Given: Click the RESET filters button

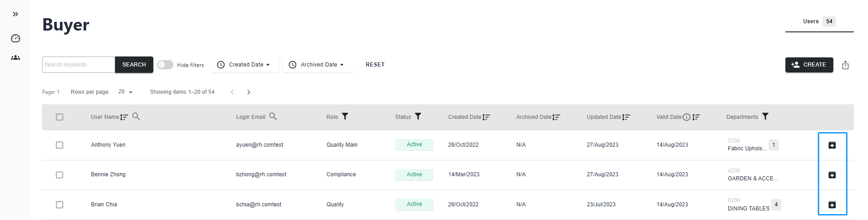Looking at the screenshot, I should [375, 65].
